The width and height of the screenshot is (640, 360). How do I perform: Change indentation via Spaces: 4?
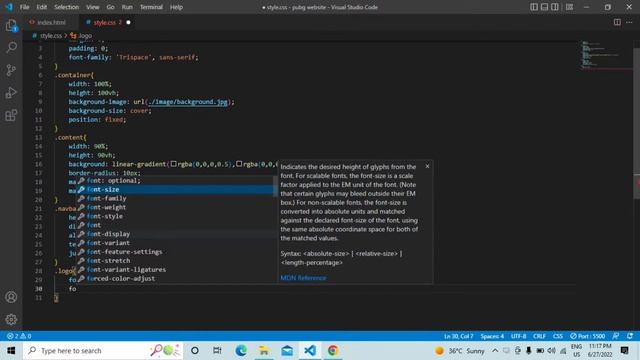(492, 336)
